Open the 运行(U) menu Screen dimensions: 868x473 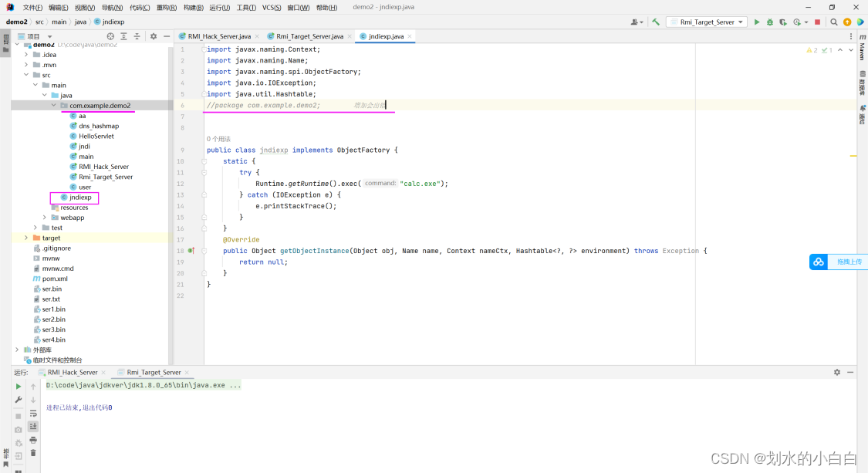[220, 7]
